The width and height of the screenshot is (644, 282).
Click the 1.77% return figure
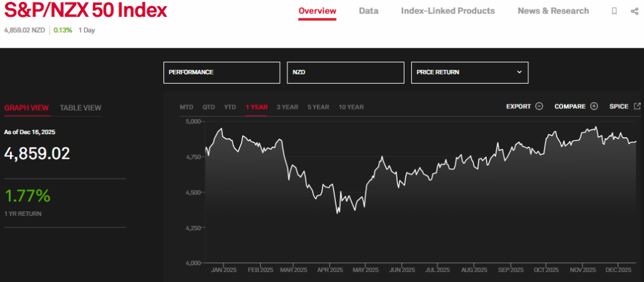tap(27, 196)
